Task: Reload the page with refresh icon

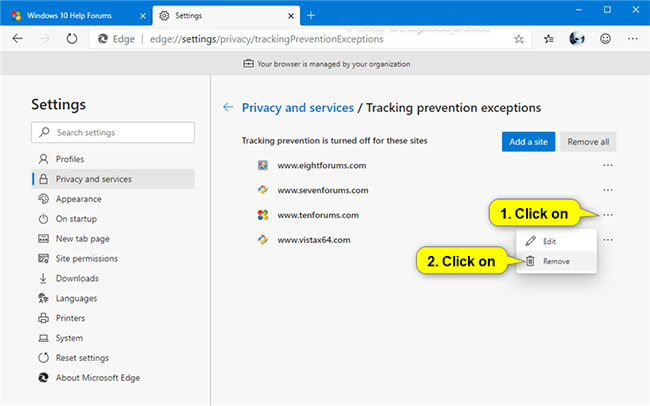Action: coord(72,39)
